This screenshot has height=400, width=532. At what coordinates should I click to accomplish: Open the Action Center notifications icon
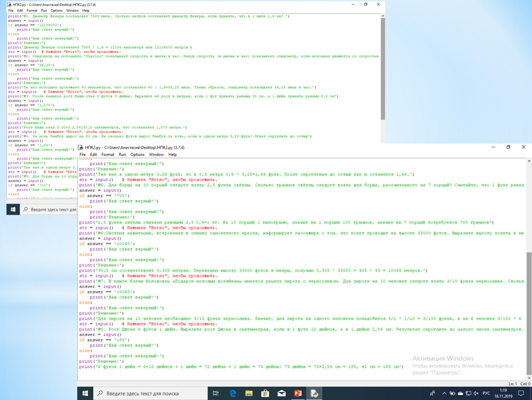click(521, 394)
